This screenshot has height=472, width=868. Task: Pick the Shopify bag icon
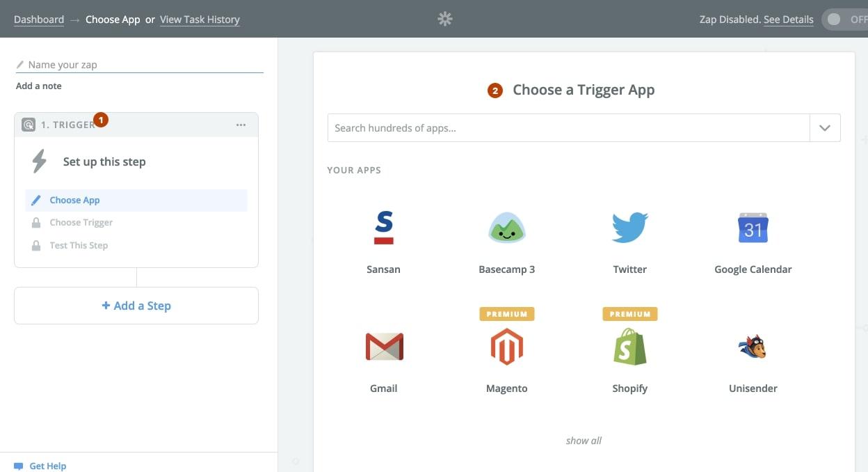[630, 347]
